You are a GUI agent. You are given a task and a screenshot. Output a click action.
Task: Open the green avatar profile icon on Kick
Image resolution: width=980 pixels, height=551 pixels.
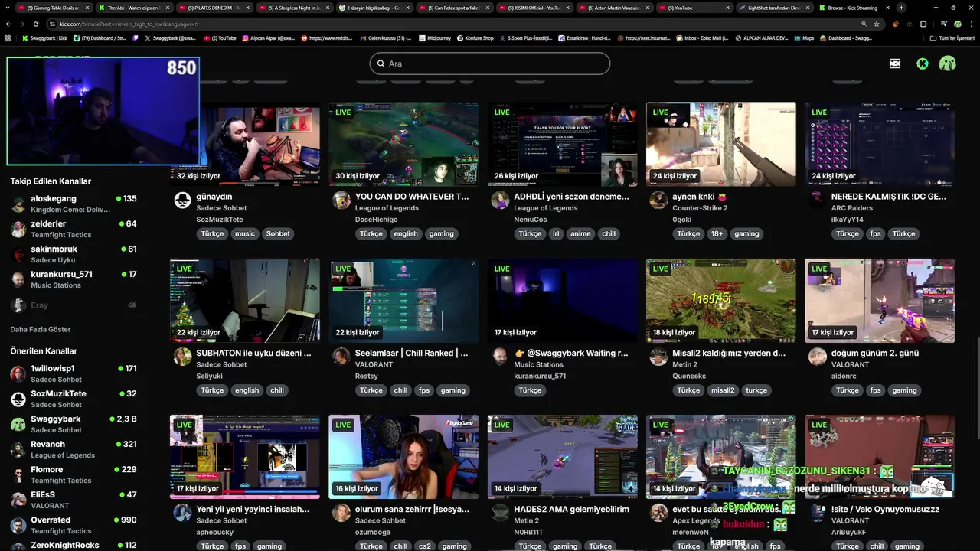point(948,64)
